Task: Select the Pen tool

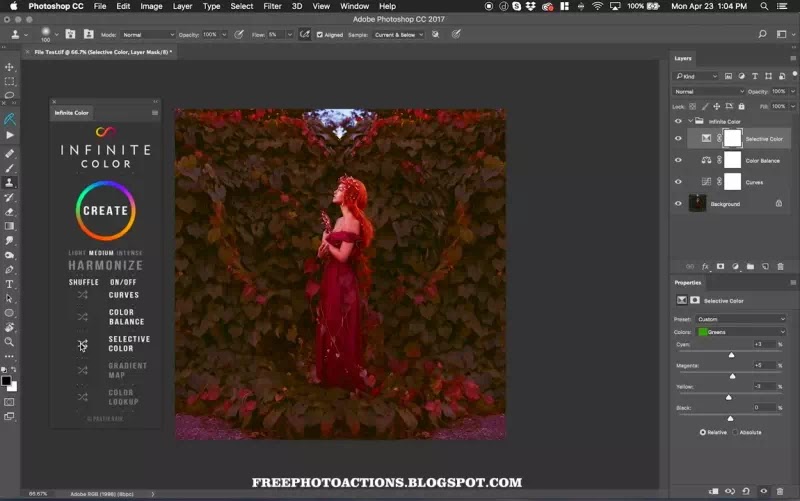Action: pos(9,269)
